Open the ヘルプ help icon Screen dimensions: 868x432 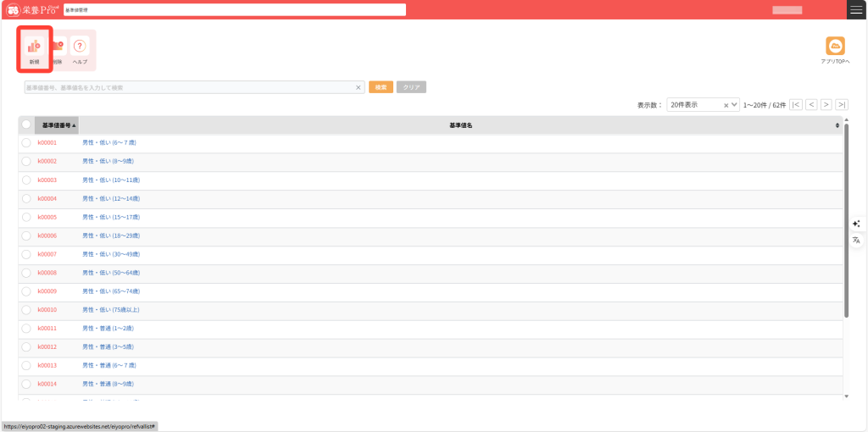point(80,49)
